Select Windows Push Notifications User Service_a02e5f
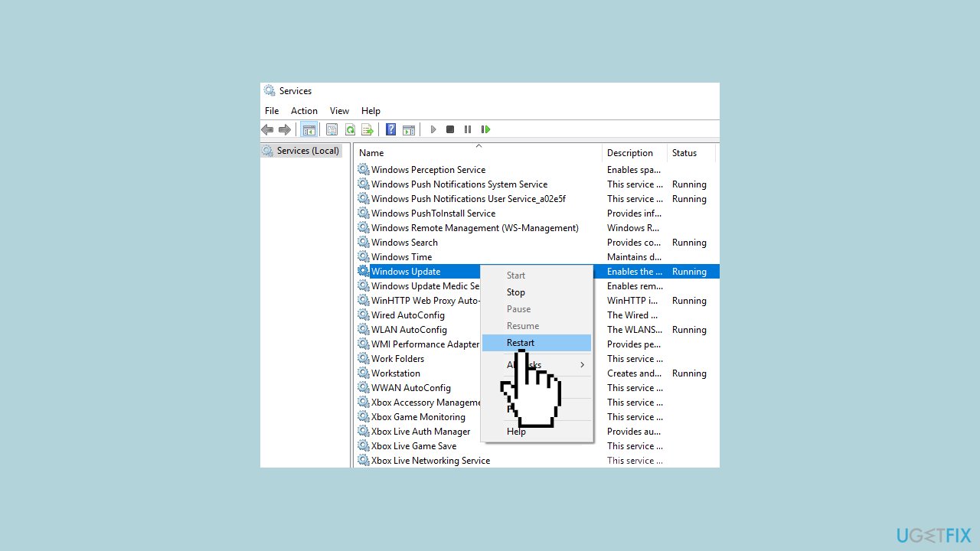 click(469, 199)
